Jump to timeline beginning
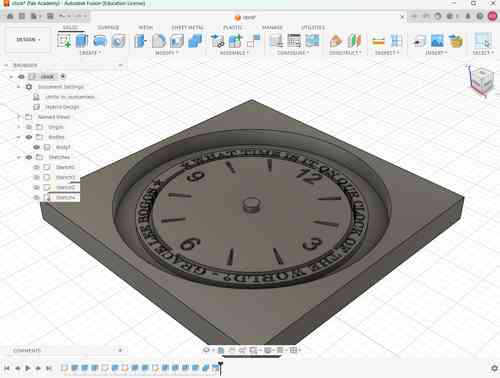500x378 pixels. tap(7, 368)
